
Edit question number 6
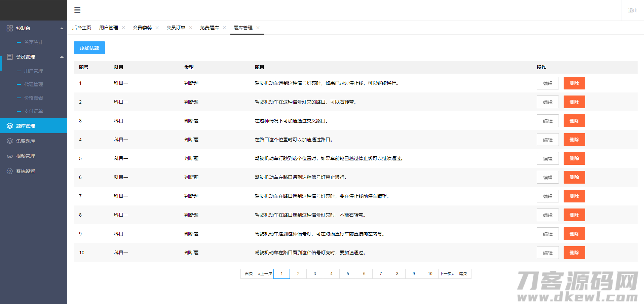547,177
